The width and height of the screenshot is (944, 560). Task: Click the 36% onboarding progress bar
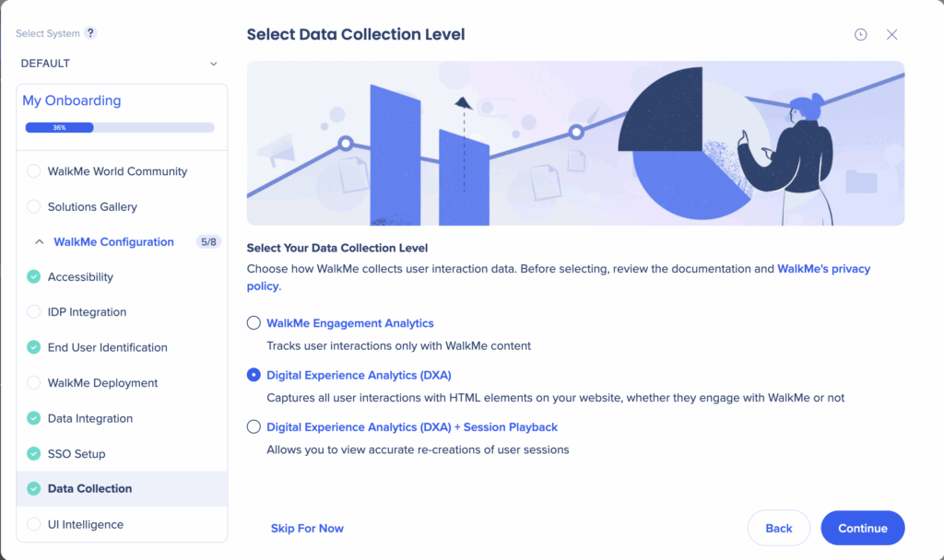pyautogui.click(x=120, y=127)
